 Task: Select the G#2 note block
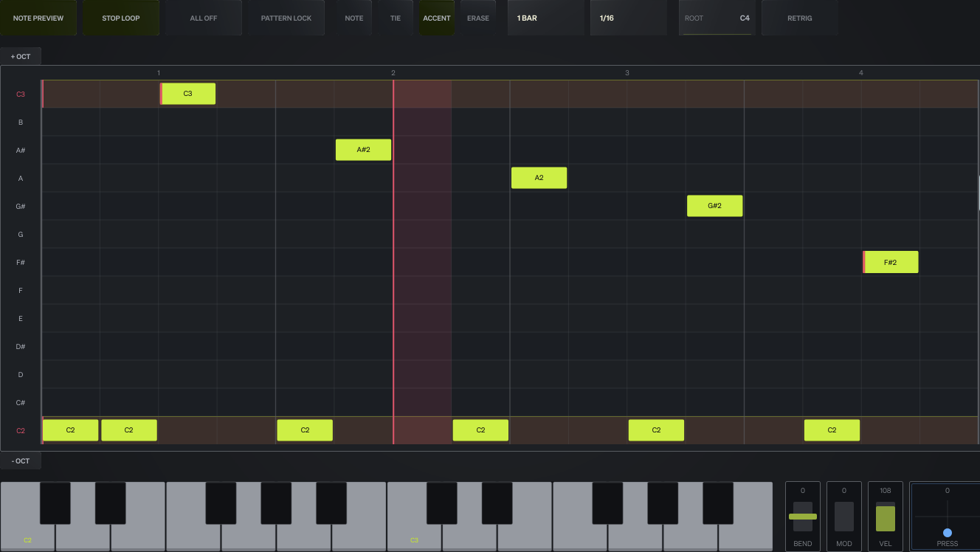click(x=714, y=206)
